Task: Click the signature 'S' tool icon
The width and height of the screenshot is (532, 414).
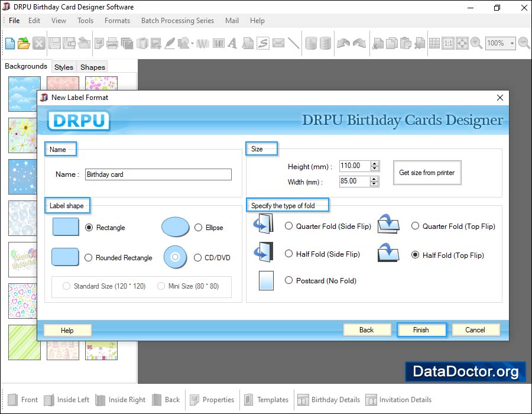Action: [263, 43]
